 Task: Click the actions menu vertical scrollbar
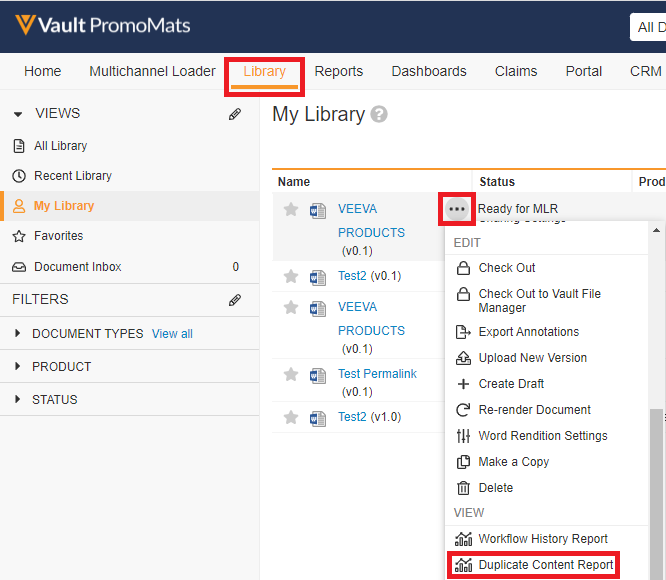click(x=656, y=480)
